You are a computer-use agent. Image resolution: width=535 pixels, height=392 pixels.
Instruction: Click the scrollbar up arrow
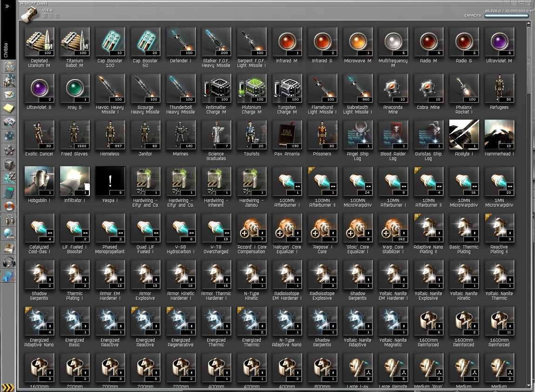529,24
